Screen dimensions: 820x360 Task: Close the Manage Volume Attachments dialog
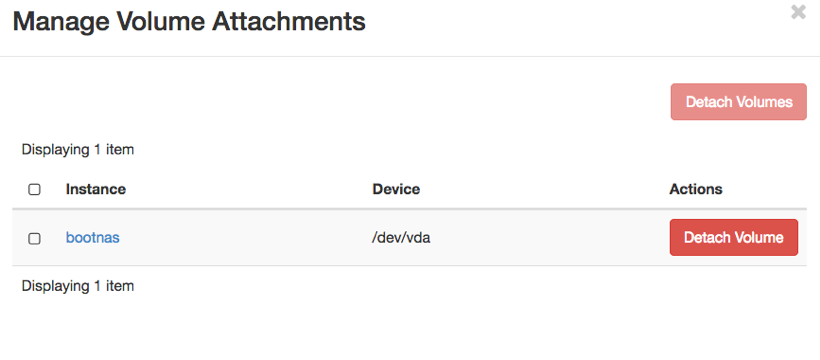pos(798,12)
